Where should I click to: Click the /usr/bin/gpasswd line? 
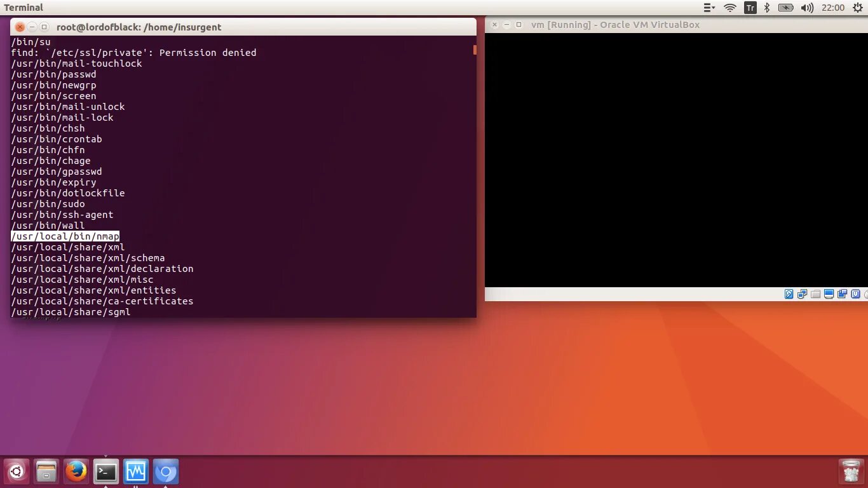pyautogui.click(x=57, y=172)
